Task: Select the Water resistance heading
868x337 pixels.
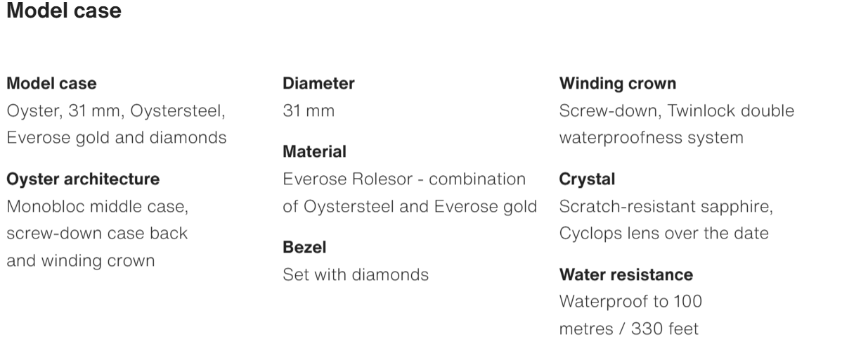Action: 626,274
